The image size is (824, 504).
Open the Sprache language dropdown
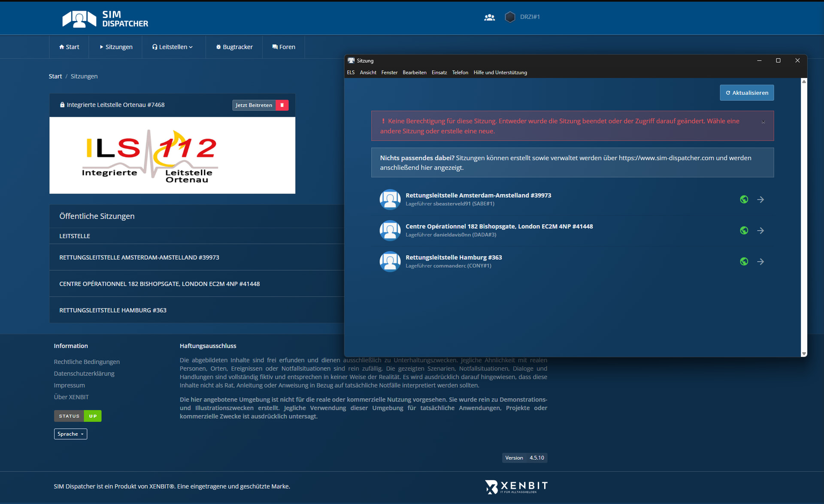click(x=70, y=434)
